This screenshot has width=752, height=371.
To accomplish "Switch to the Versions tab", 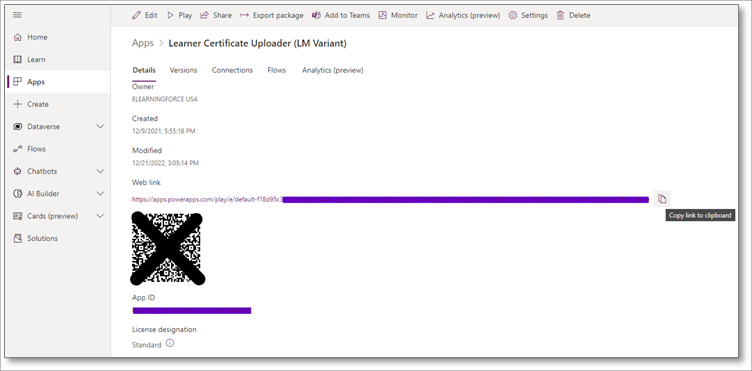I will pos(183,70).
